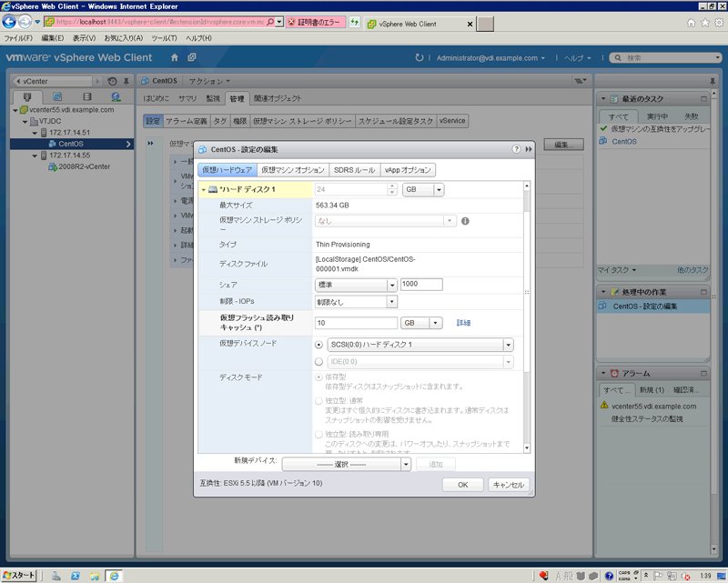Click Cancel in the edit settings dialog

pyautogui.click(x=509, y=485)
